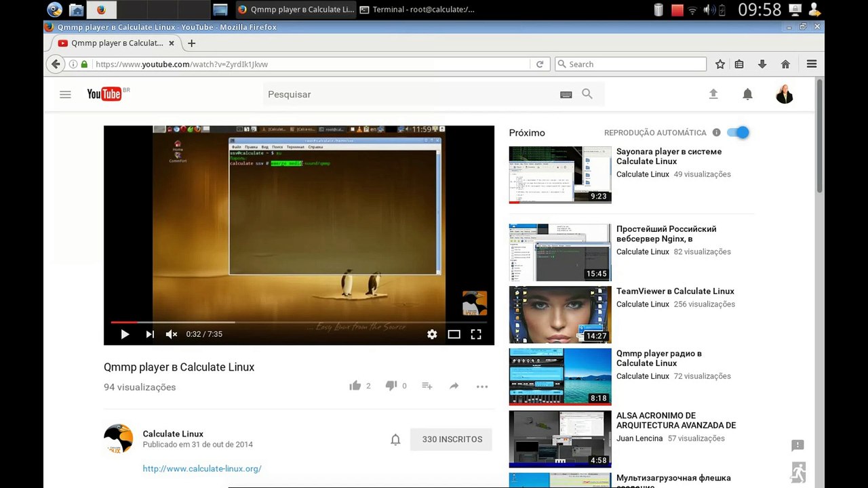Click the YouTube upload icon

[x=713, y=94]
